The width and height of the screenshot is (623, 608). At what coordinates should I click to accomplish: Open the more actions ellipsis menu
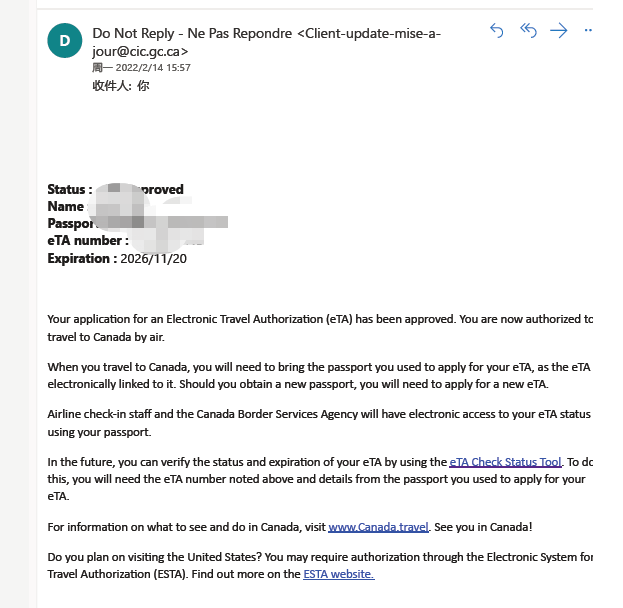588,31
